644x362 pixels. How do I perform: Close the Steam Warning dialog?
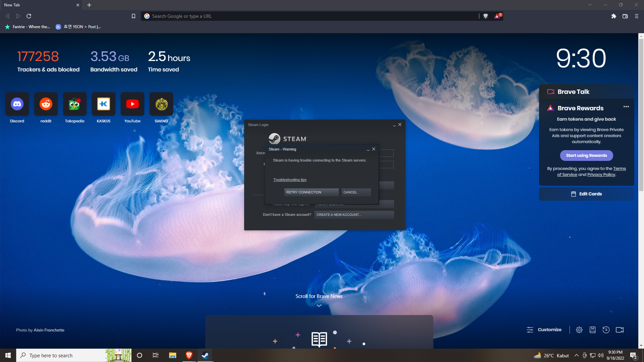374,149
